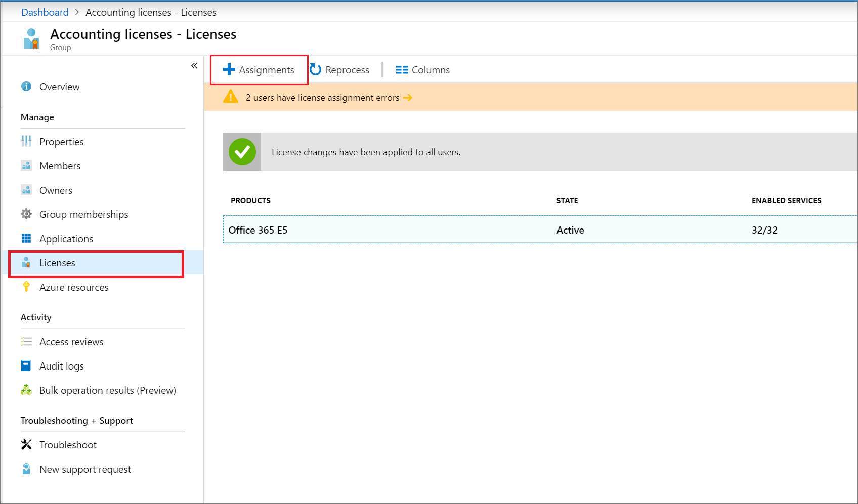
Task: Open the Overview info icon
Action: tap(26, 86)
